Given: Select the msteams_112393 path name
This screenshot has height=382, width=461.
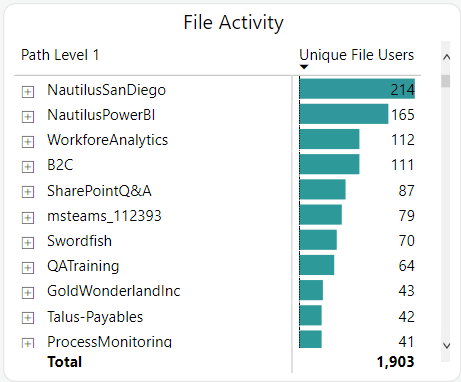Looking at the screenshot, I should pos(104,216).
